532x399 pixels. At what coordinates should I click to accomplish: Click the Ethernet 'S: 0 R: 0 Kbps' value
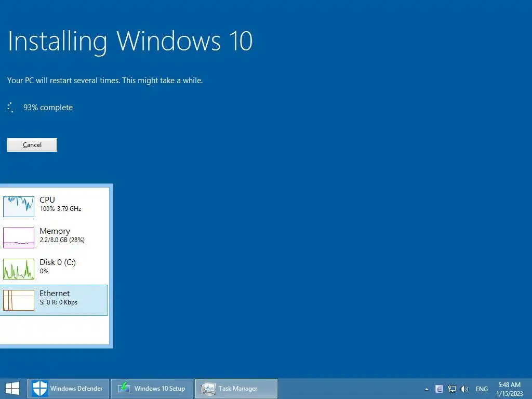(59, 302)
